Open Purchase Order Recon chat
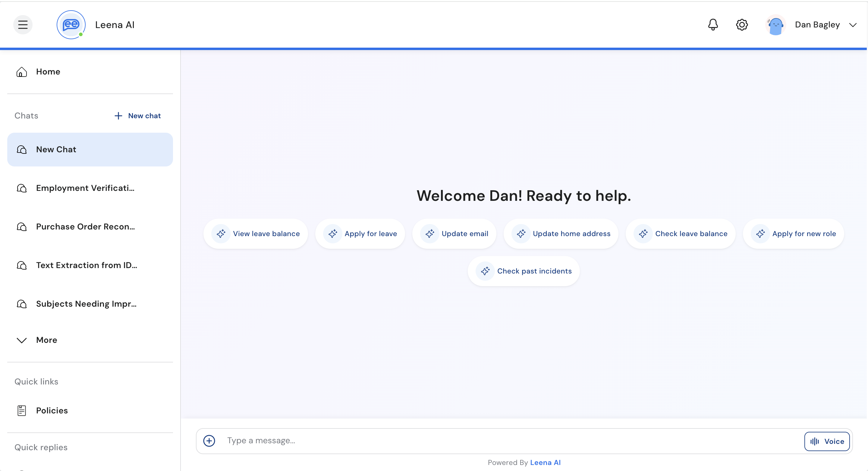This screenshot has height=471, width=868. coord(85,226)
